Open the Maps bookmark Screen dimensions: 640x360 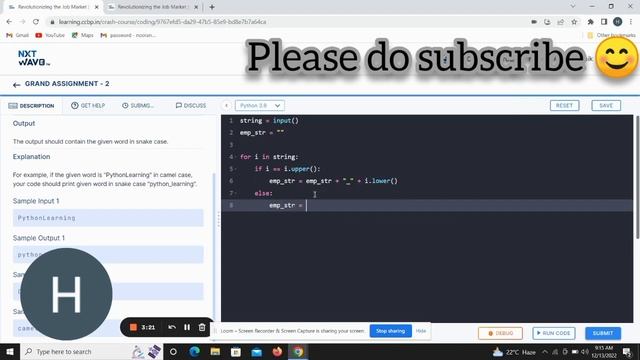82,35
